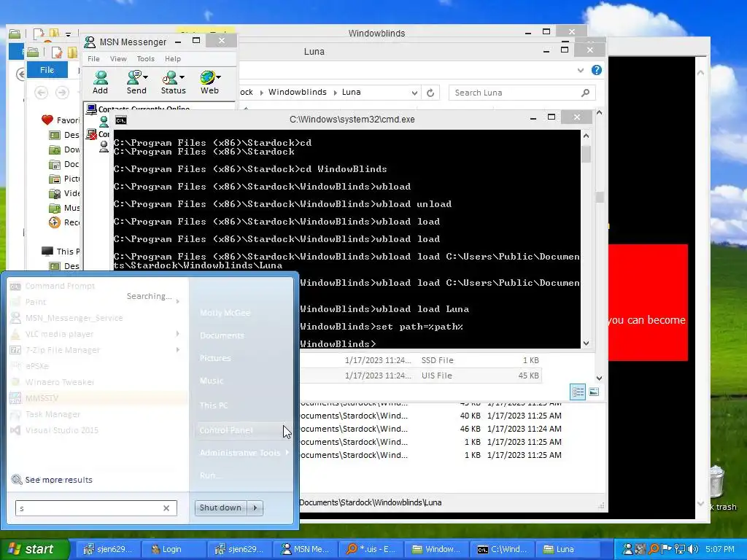Click the Add contact icon in MSN Messenger

(x=101, y=77)
